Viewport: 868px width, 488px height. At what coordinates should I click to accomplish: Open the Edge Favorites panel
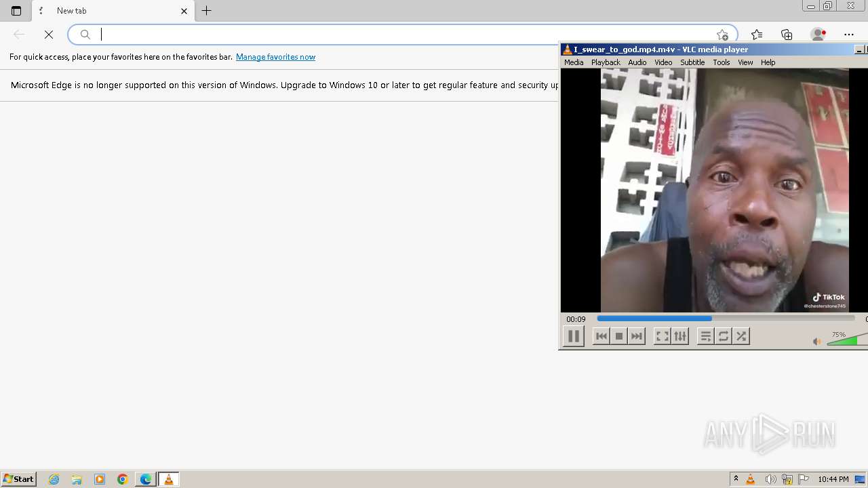coord(757,35)
